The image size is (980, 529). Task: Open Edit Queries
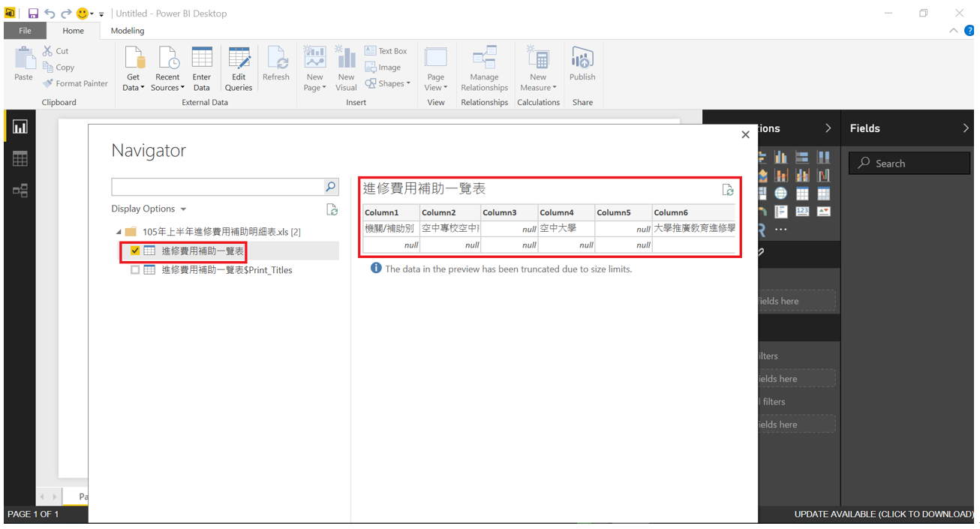[239, 68]
